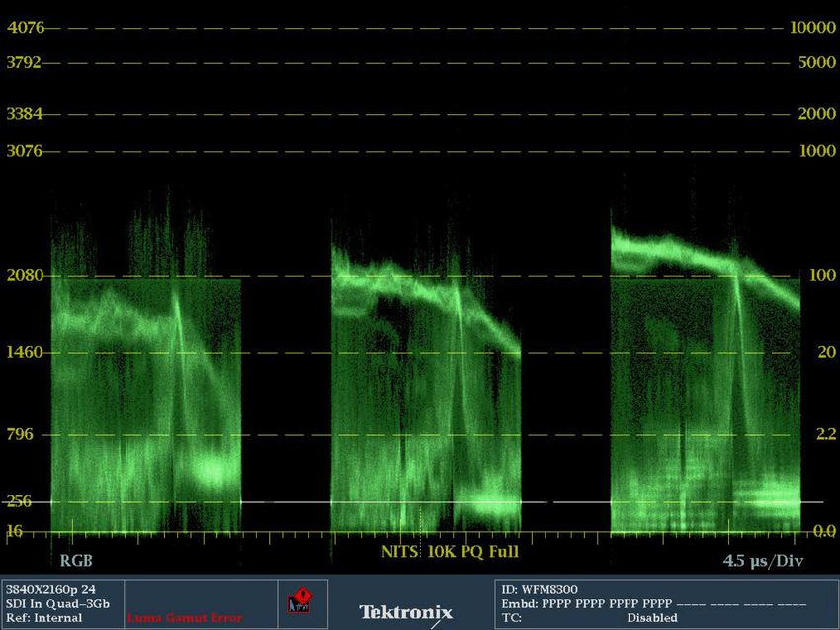Viewport: 840px width, 630px height.
Task: Click the 2000 nits scale label
Action: 817,113
